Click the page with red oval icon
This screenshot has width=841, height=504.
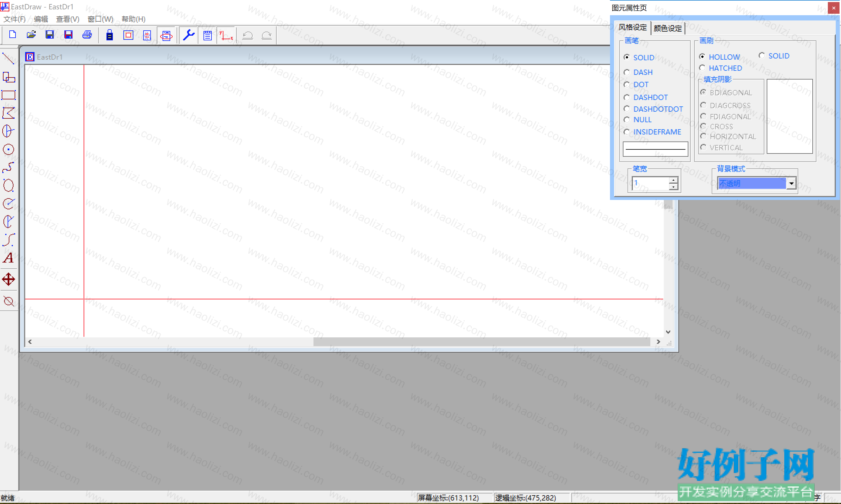[x=166, y=35]
